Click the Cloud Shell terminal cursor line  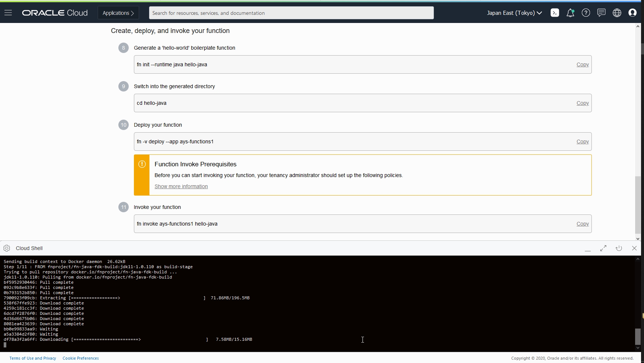click(5, 345)
